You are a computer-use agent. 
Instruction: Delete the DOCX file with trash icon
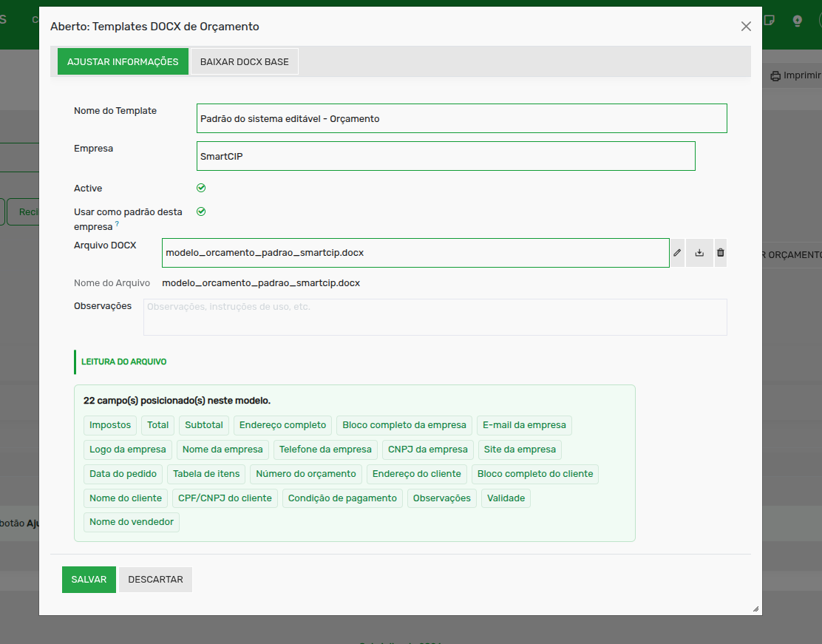(720, 253)
